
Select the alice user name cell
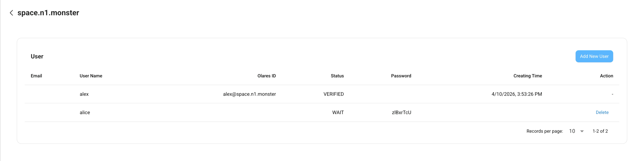pyautogui.click(x=85, y=113)
